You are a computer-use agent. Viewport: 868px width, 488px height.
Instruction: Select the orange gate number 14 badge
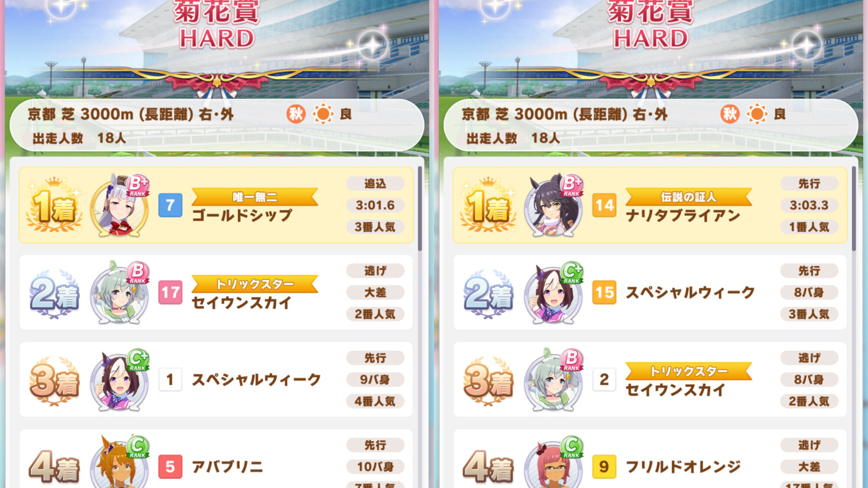[x=604, y=205]
